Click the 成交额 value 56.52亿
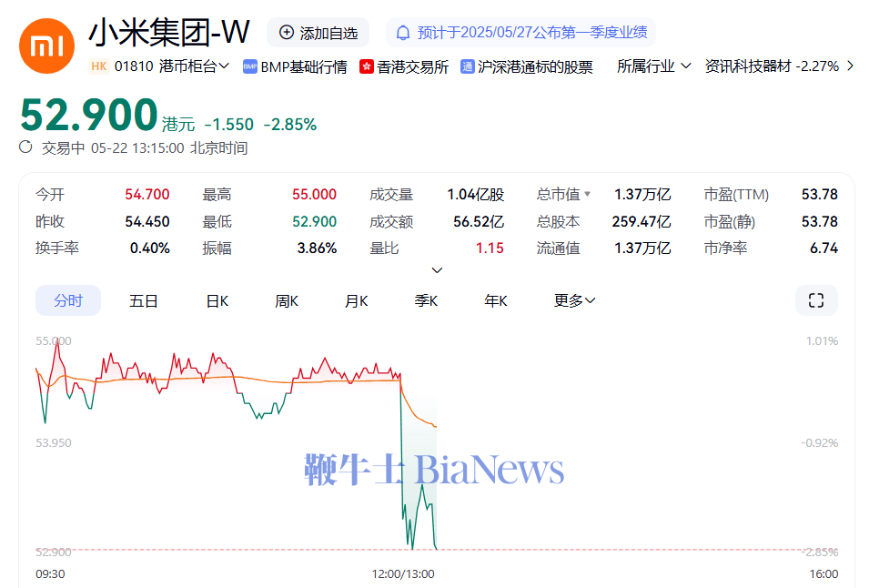This screenshot has width=869, height=588. (479, 222)
